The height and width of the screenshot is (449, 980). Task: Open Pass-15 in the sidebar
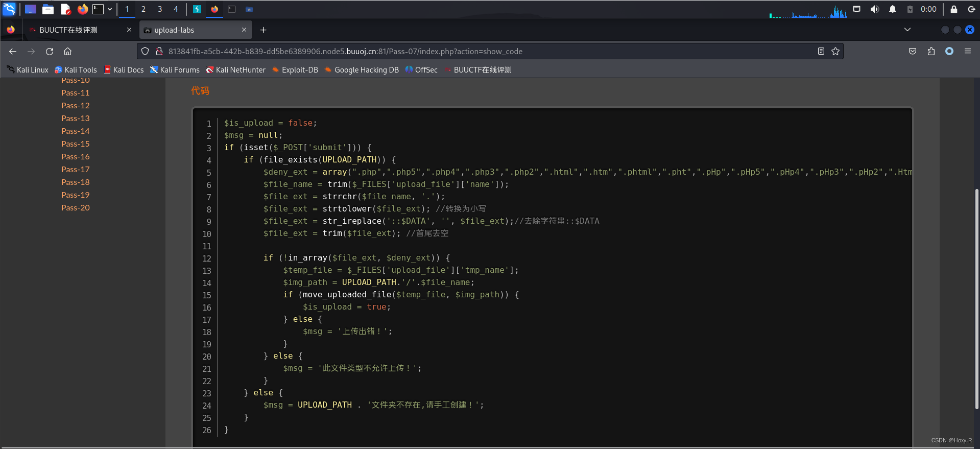[x=76, y=144]
